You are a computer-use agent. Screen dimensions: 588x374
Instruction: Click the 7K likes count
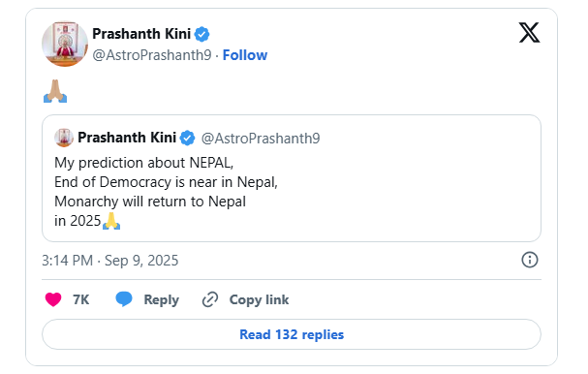[x=81, y=299]
